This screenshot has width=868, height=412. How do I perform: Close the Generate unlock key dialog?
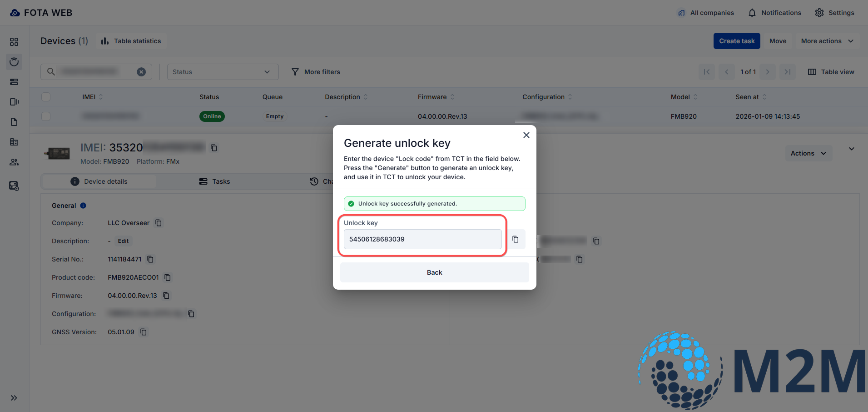pos(526,135)
